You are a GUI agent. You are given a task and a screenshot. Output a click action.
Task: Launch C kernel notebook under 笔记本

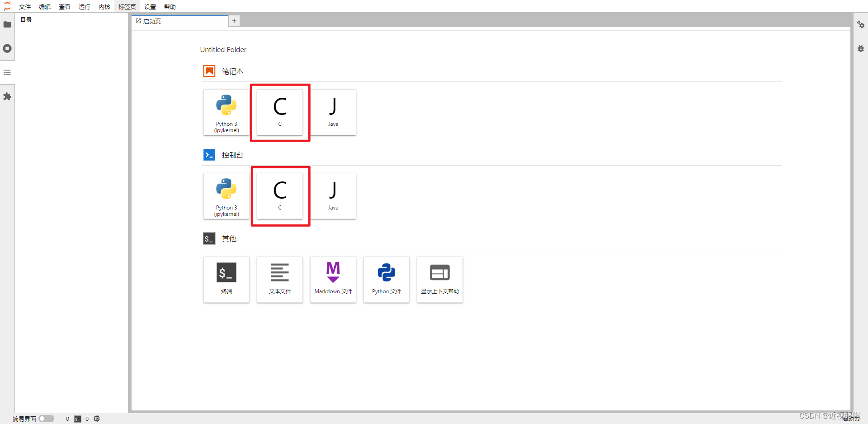pyautogui.click(x=280, y=112)
